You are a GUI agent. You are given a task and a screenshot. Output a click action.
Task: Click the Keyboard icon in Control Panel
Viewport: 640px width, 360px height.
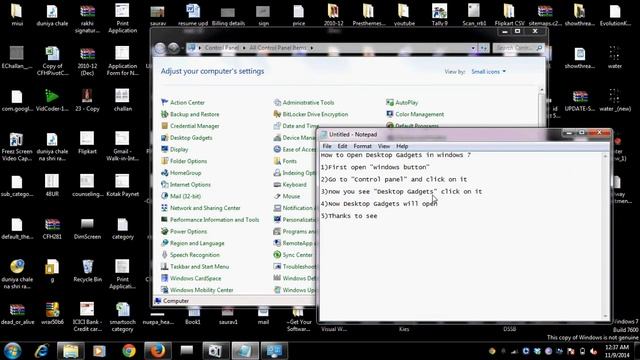pos(277,184)
